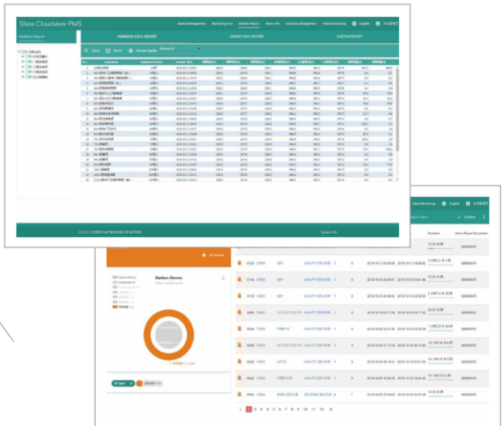Screen dimensions: 504x426
Task: Switch to the Custom Report tab
Action: pyautogui.click(x=349, y=36)
